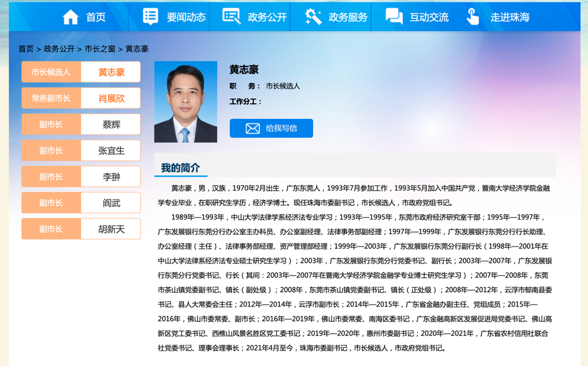Click the envelope icon on 给我写信 button

click(x=252, y=128)
